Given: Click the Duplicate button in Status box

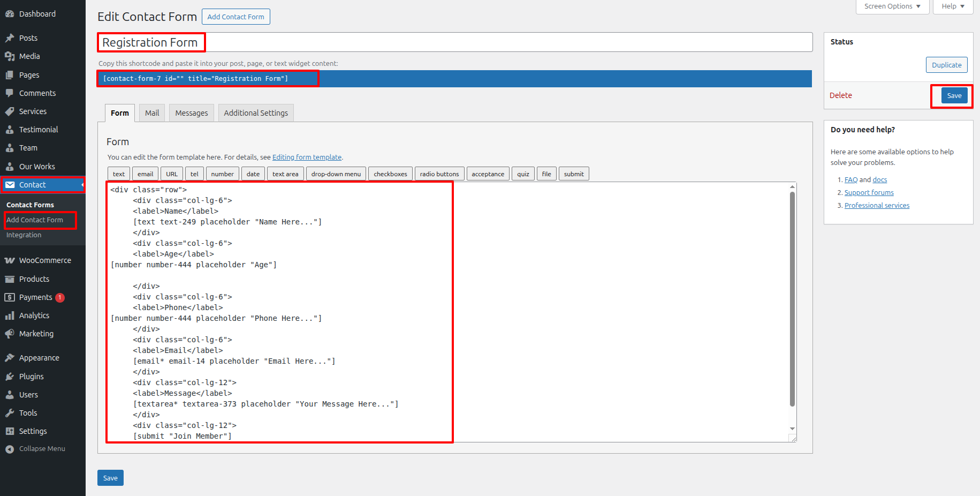Looking at the screenshot, I should coord(946,65).
